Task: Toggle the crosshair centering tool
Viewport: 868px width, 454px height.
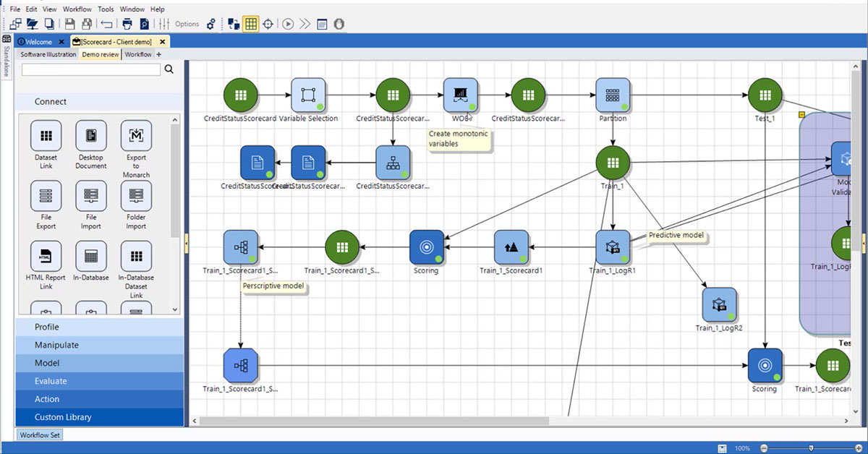Action: (268, 23)
